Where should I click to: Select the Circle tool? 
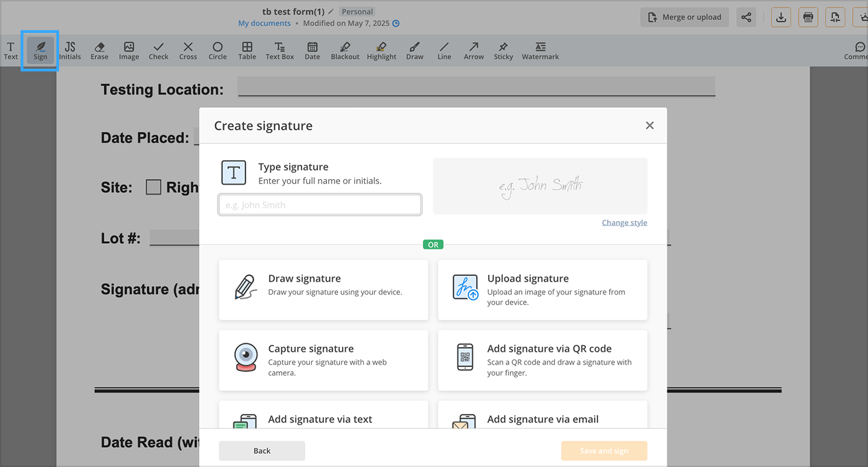point(217,50)
